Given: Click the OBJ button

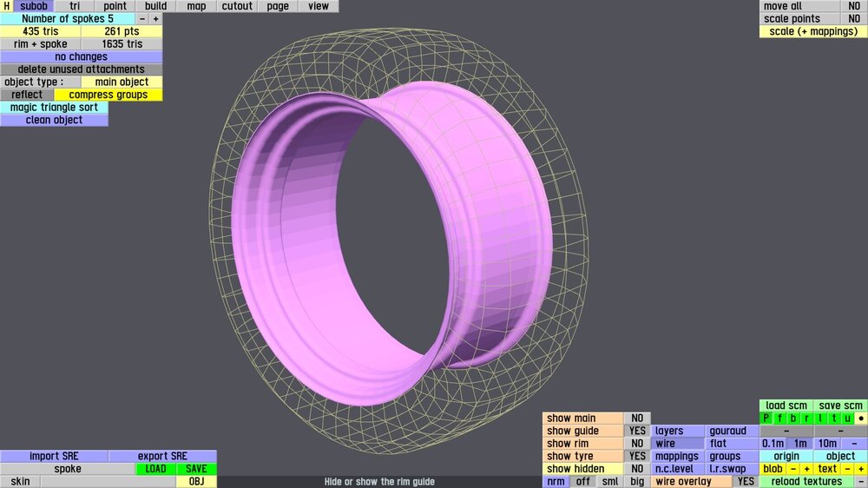Looking at the screenshot, I should pos(196,481).
